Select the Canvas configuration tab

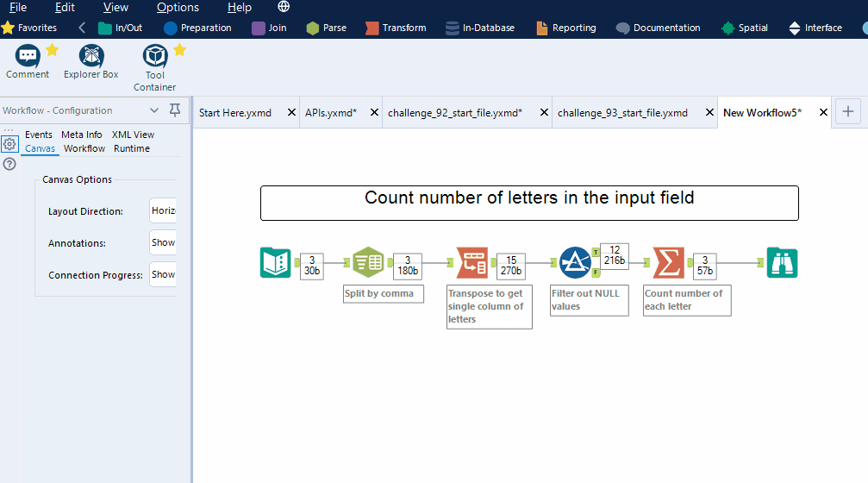40,148
